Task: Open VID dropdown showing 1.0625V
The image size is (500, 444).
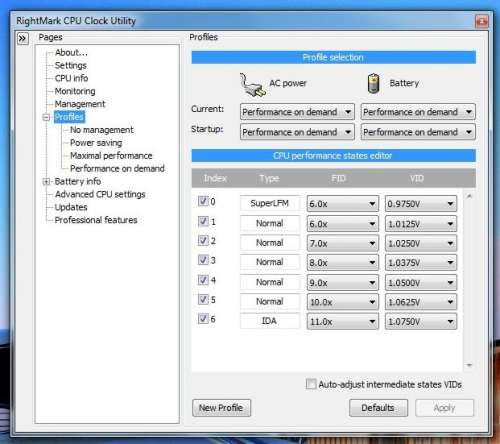Action: [x=421, y=302]
